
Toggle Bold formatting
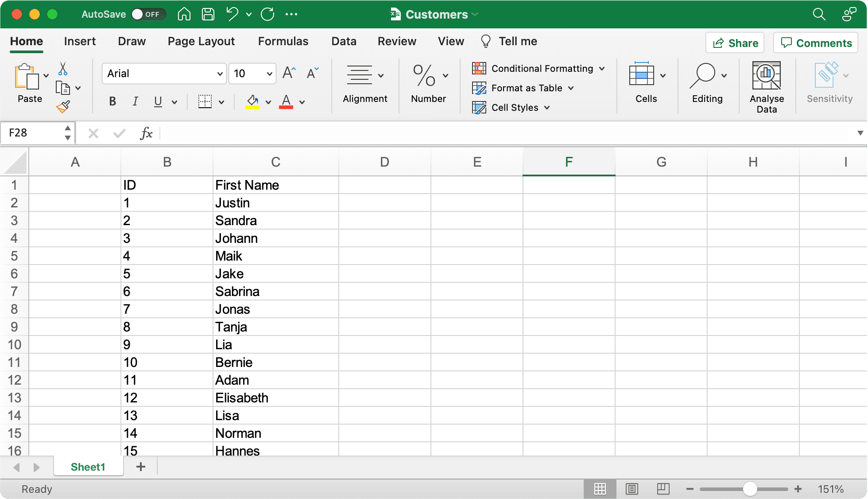[112, 101]
